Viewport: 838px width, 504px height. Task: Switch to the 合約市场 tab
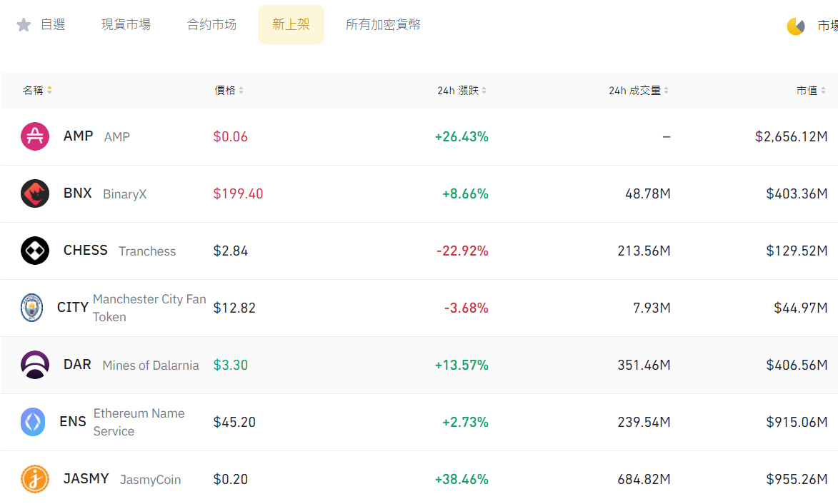(211, 24)
